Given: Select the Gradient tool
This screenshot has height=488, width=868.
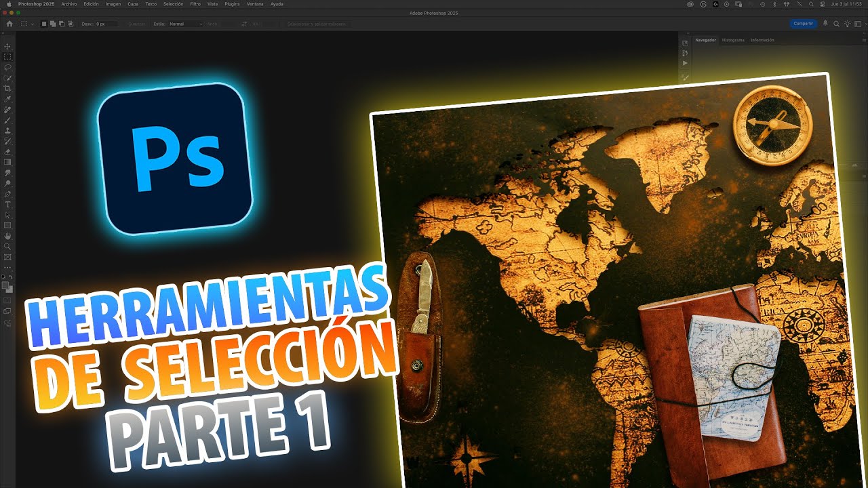Looking at the screenshot, I should (8, 162).
